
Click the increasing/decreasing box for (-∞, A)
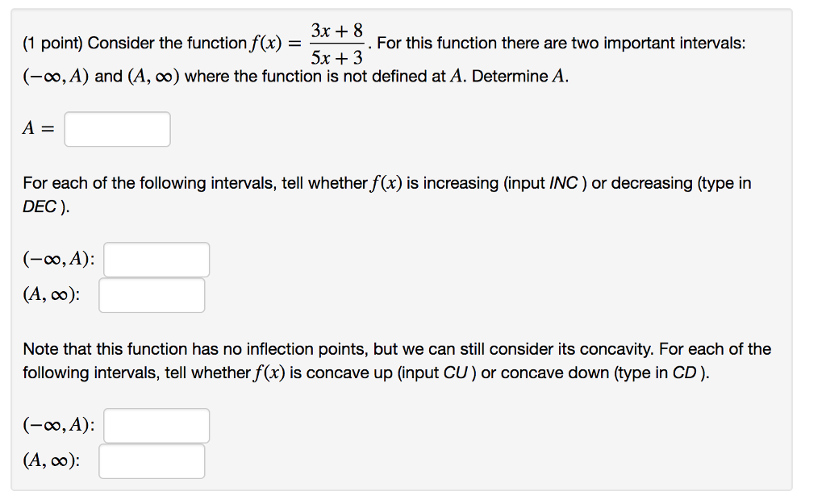pos(158,258)
